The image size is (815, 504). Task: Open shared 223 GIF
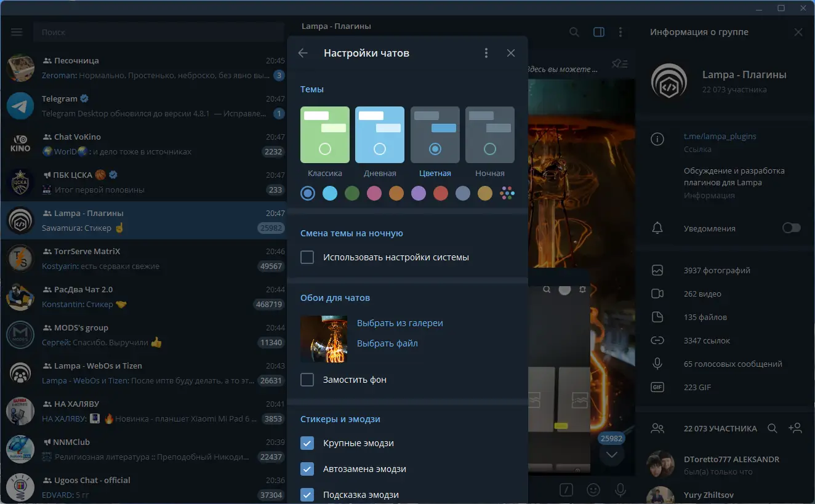[725, 387]
